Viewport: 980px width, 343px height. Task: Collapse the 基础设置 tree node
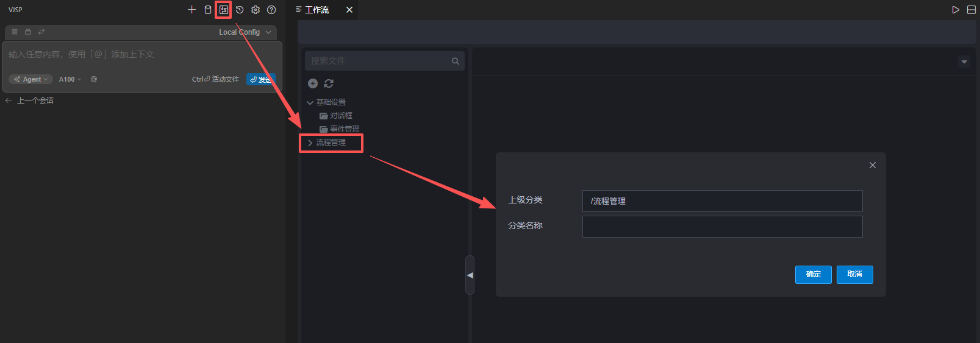pyautogui.click(x=310, y=103)
